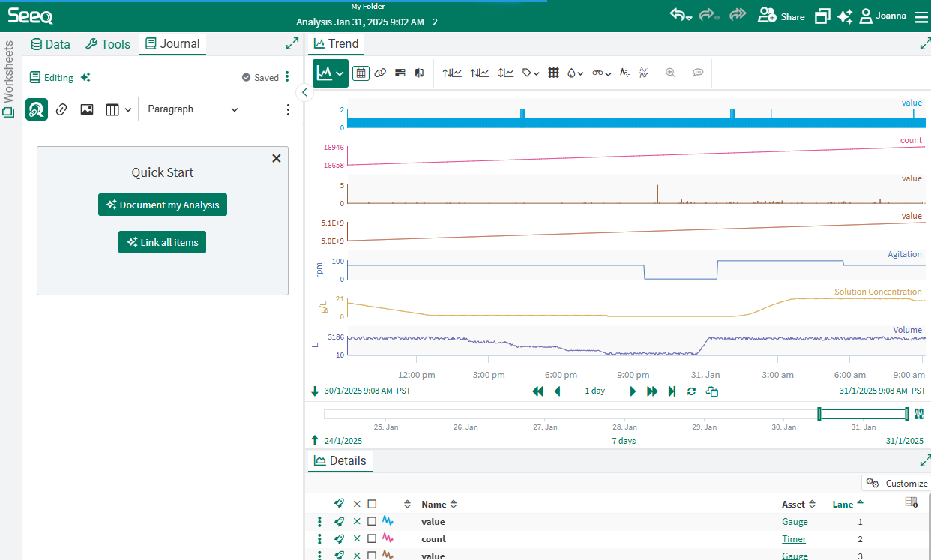Click the calendar icon in trend toolbar

click(361, 73)
